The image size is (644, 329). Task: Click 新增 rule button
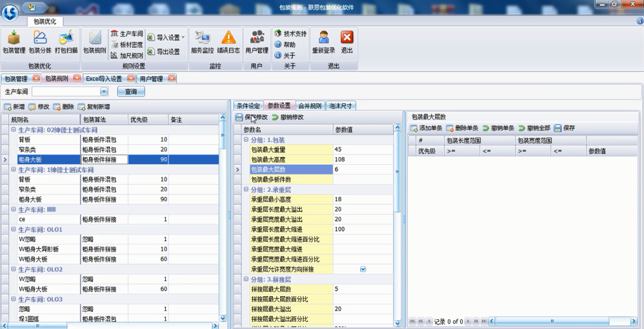(x=14, y=107)
